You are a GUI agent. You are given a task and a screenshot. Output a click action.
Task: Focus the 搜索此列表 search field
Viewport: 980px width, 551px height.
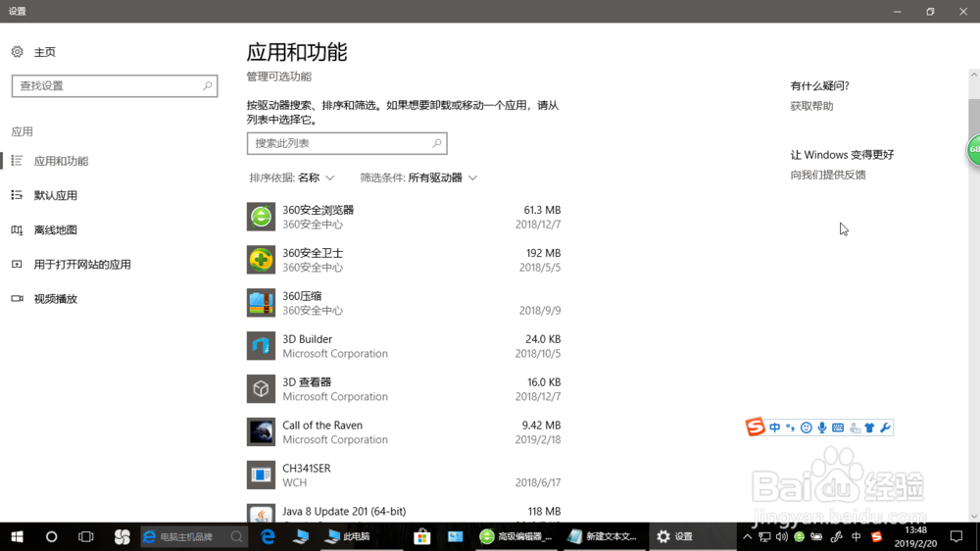coord(347,143)
